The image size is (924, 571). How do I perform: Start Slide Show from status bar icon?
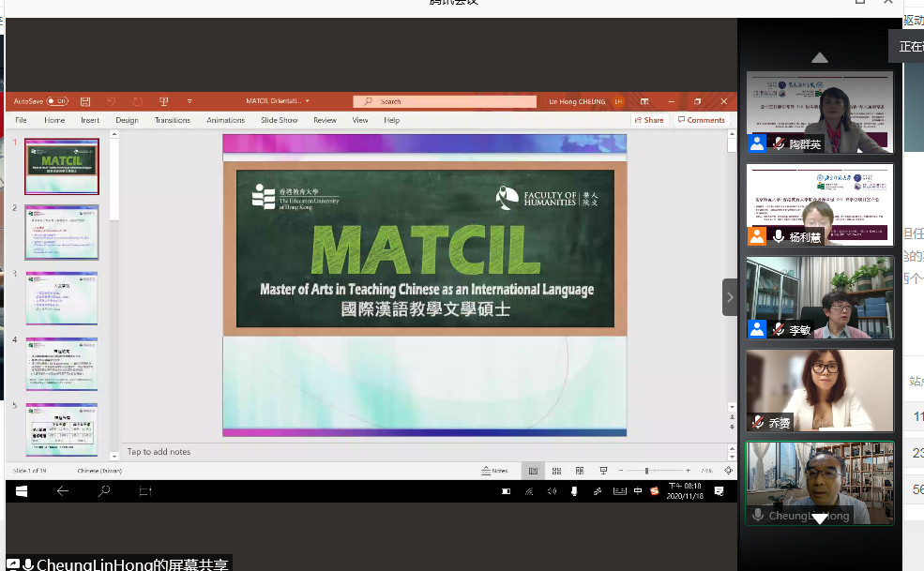coord(603,471)
